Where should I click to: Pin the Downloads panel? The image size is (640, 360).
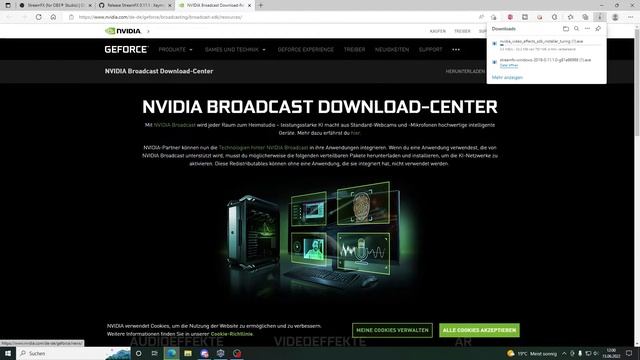click(598, 29)
